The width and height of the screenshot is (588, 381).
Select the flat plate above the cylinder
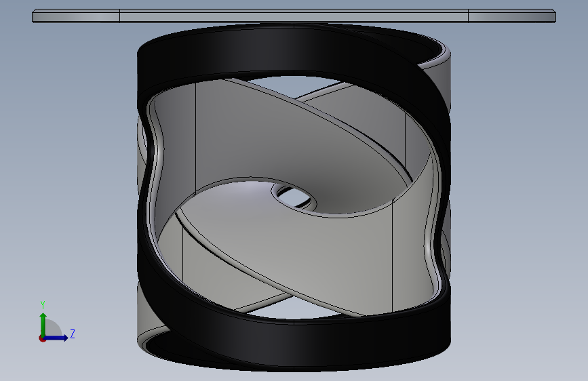[x=294, y=16]
